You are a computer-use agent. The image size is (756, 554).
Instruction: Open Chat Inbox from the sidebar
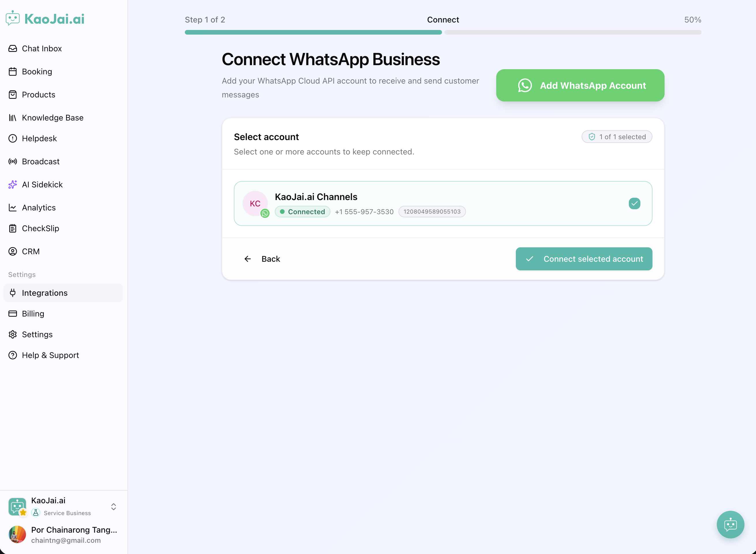point(63,49)
